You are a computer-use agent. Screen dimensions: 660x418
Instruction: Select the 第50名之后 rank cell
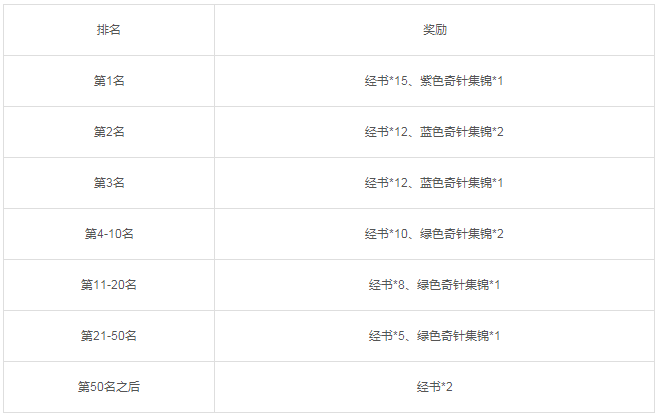click(109, 387)
